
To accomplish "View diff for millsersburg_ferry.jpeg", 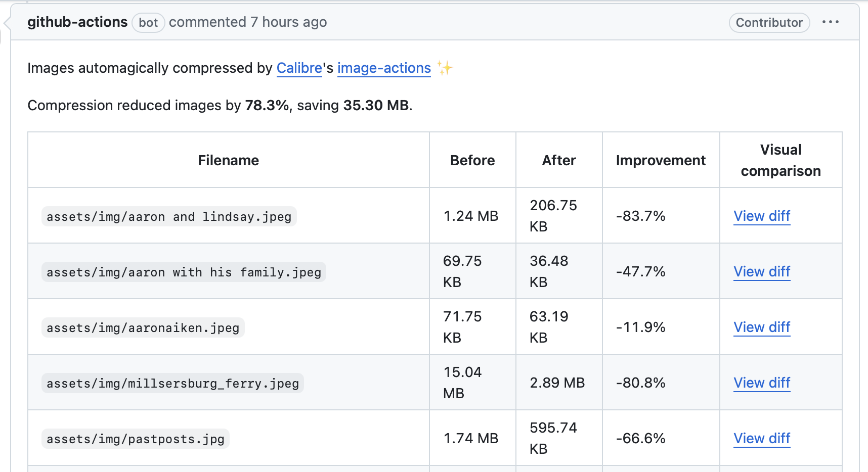I will (x=761, y=383).
